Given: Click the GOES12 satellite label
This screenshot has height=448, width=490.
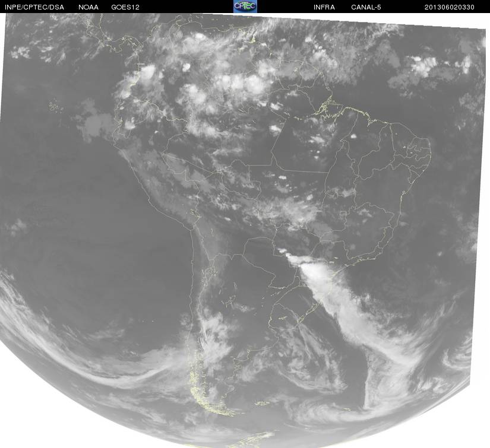Looking at the screenshot, I should point(125,7).
